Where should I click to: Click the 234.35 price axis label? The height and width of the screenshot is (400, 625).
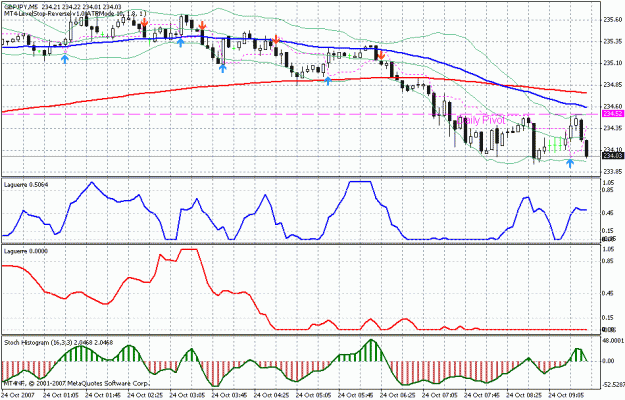pyautogui.click(x=613, y=128)
